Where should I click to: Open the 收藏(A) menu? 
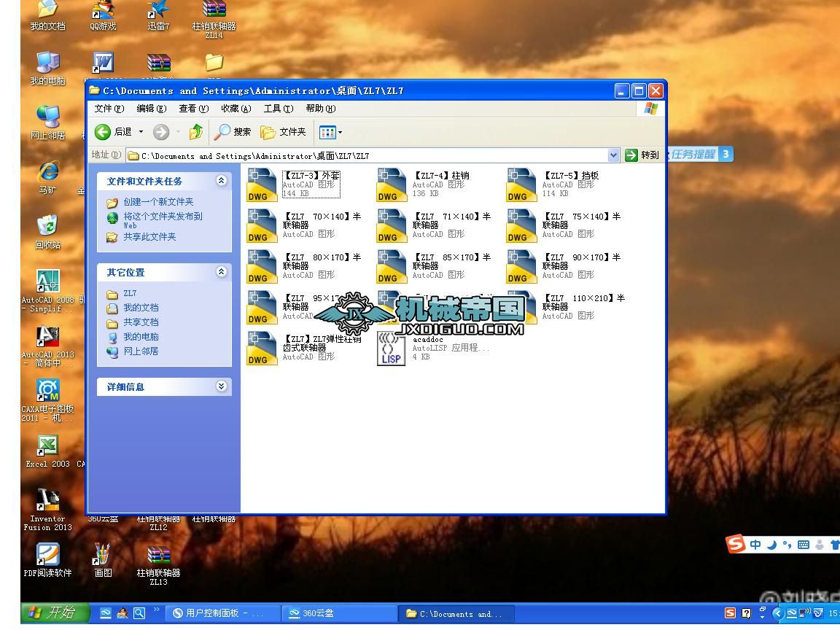[236, 109]
